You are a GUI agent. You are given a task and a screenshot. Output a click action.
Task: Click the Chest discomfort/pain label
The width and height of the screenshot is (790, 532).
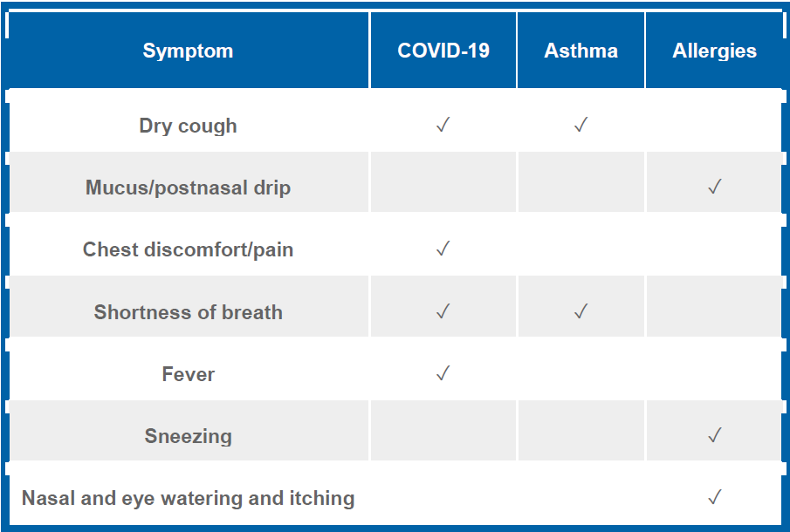click(x=188, y=249)
